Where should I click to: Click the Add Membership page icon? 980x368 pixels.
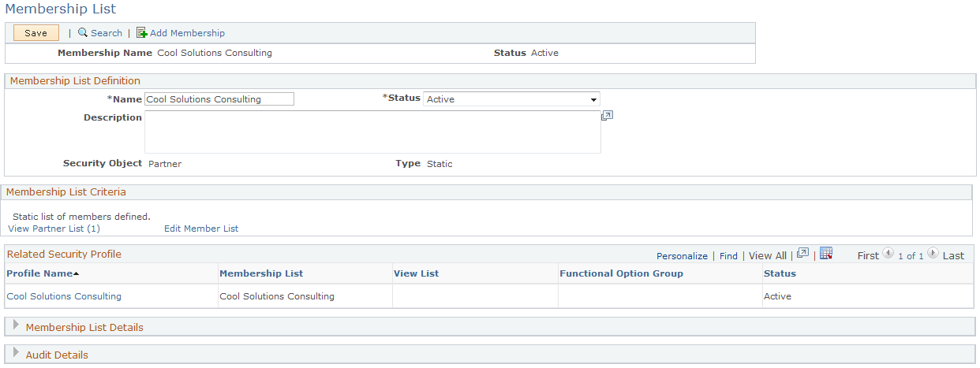tap(142, 33)
